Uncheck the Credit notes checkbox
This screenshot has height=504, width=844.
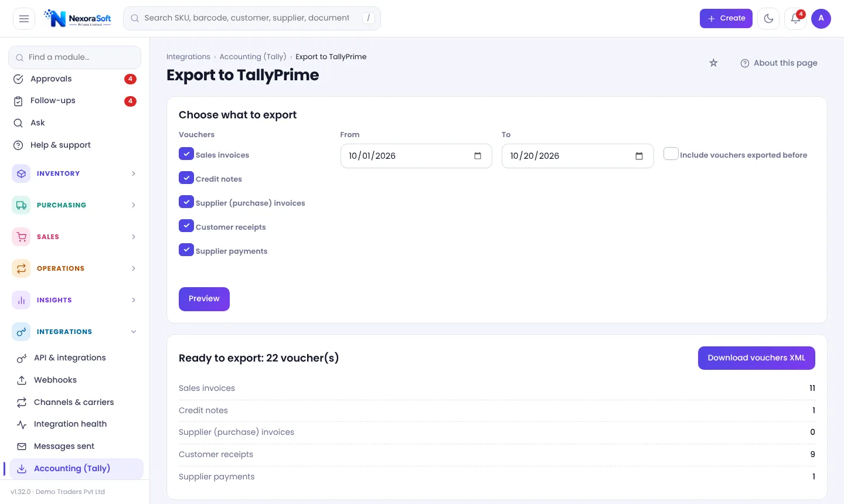(x=186, y=178)
